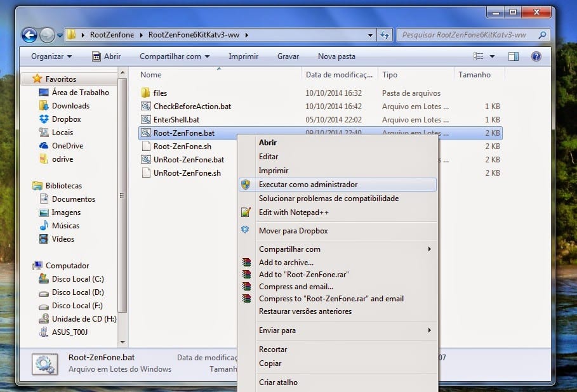Choose Executar como administrador
577x392 pixels.
pyautogui.click(x=308, y=185)
